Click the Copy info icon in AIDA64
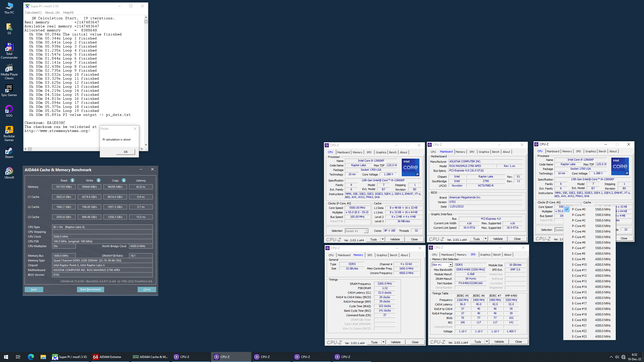Viewport: 644px width, 362px height. pyautogui.click(x=124, y=180)
